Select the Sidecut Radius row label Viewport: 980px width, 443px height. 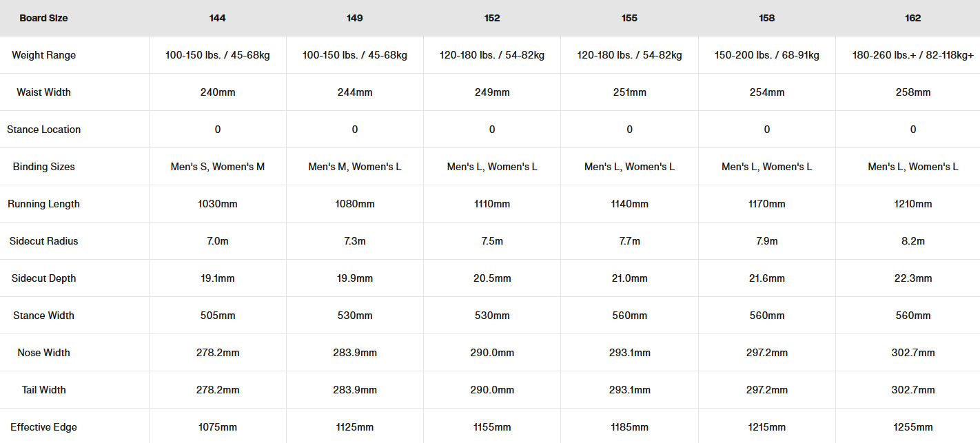[43, 241]
